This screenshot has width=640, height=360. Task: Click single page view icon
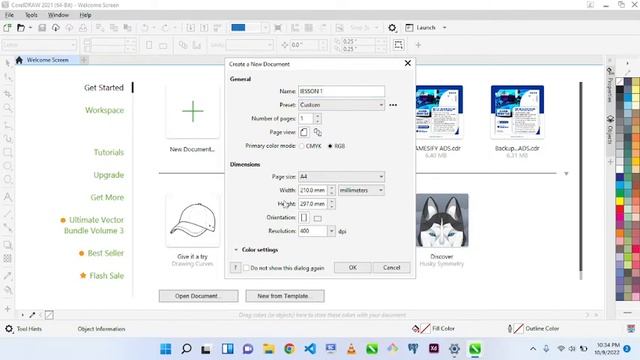pyautogui.click(x=304, y=132)
